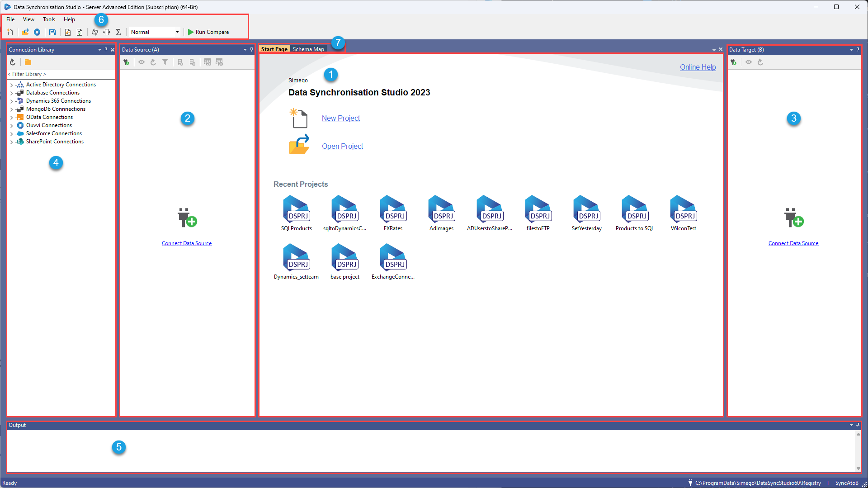This screenshot has width=868, height=488.
Task: Pin the Data Source (A) panel
Action: pyautogui.click(x=252, y=50)
